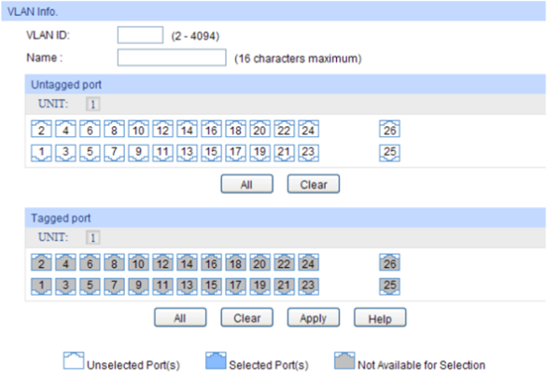Click tagged port 12
560x392 pixels.
162,264
